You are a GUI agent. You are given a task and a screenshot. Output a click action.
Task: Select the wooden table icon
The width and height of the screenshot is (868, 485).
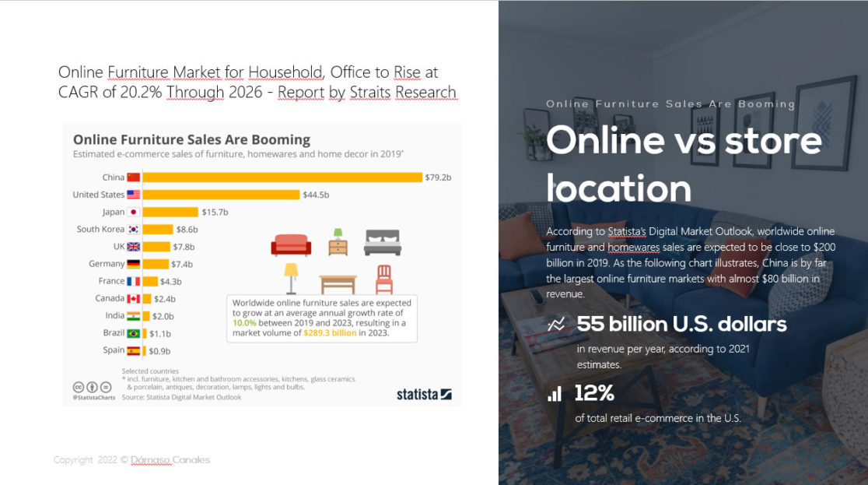[338, 283]
